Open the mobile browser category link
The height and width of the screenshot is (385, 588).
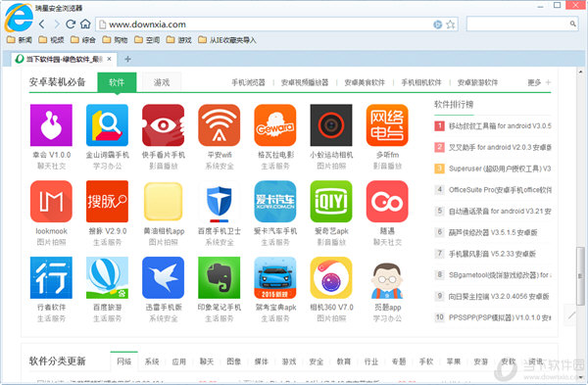click(248, 82)
